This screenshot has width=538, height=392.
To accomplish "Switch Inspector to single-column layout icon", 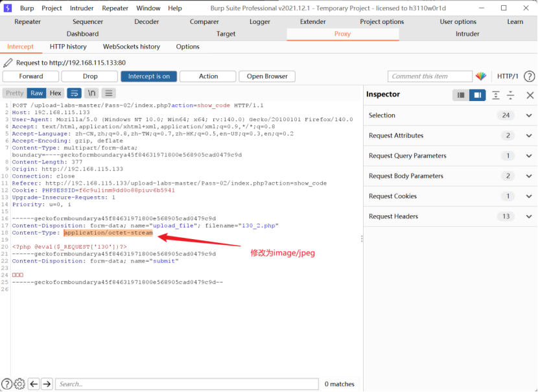I will click(x=461, y=95).
